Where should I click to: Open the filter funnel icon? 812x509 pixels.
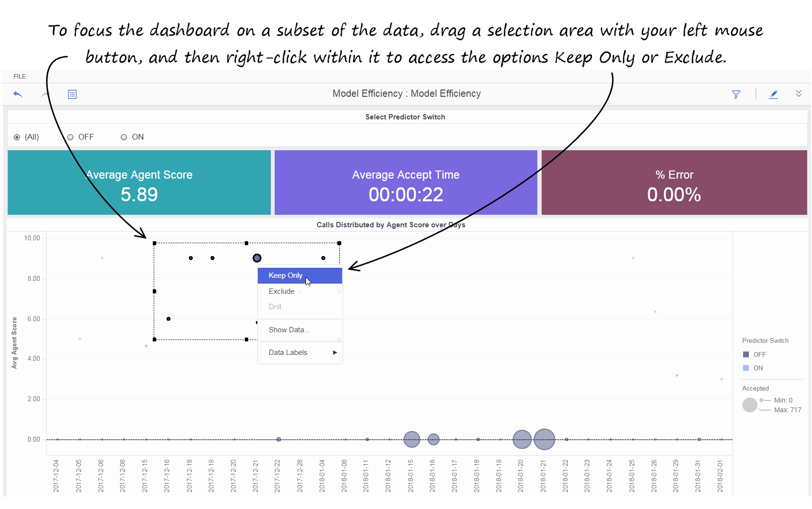(x=736, y=94)
